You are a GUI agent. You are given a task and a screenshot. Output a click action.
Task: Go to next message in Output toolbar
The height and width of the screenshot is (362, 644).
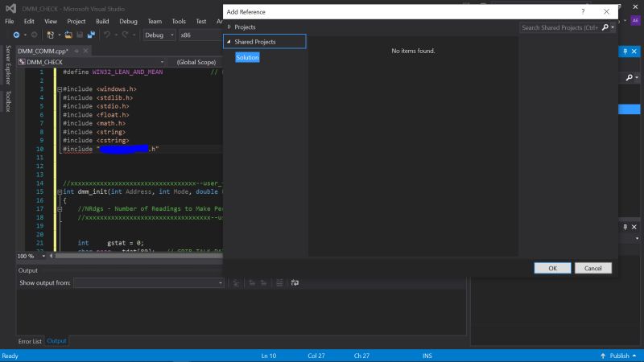(x=264, y=283)
